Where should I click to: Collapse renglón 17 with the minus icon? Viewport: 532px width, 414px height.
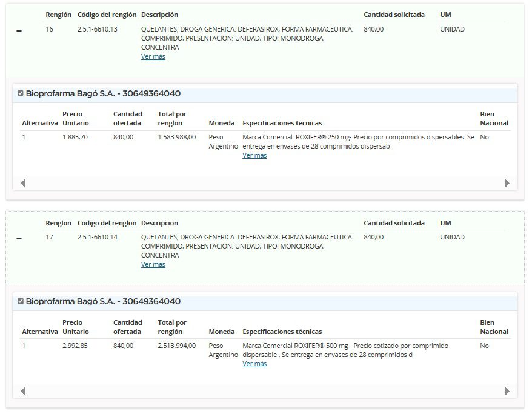point(19,239)
